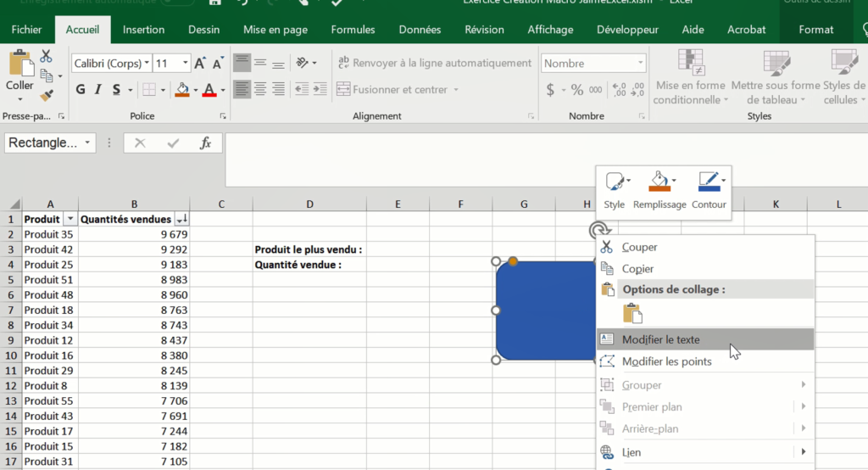Screen dimensions: 868x470
Task: Click Fusionner et centrer button
Action: 398,89
